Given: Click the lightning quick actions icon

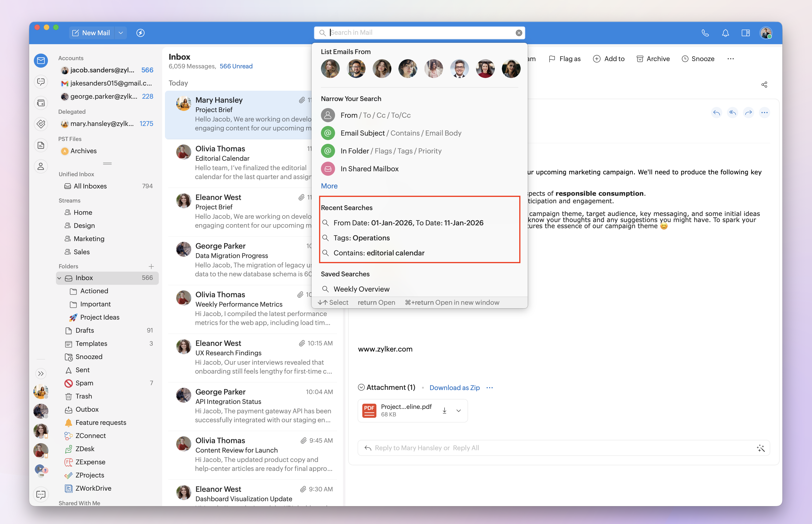Looking at the screenshot, I should point(141,33).
